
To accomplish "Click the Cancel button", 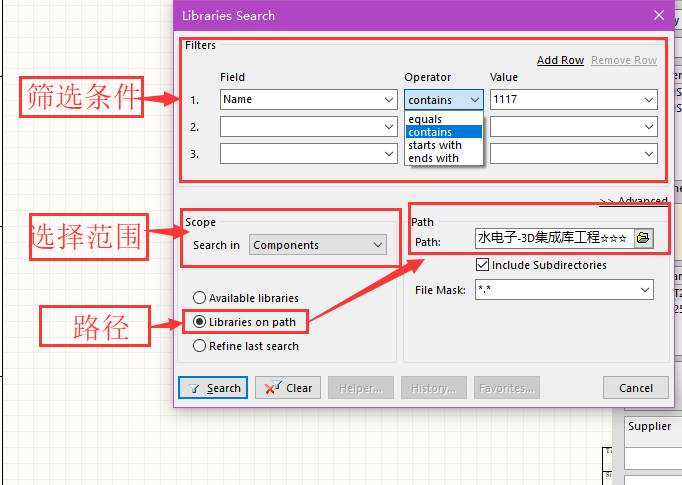I will pyautogui.click(x=635, y=388).
